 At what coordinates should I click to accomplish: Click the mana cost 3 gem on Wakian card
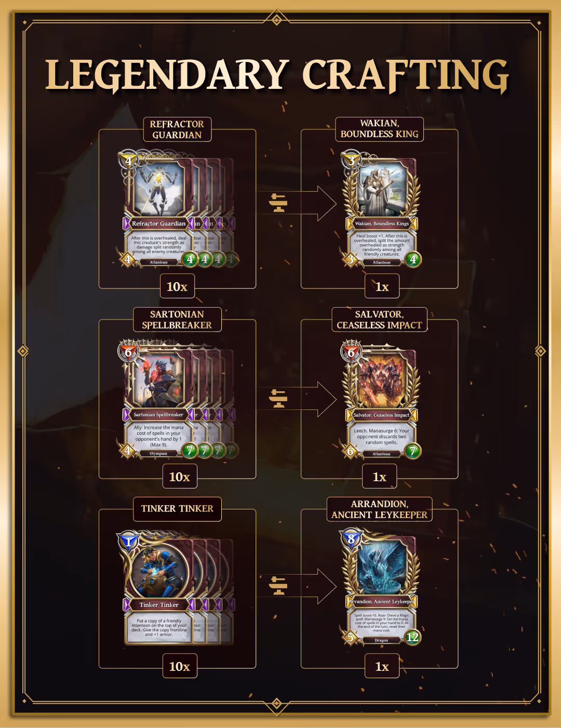click(x=351, y=161)
